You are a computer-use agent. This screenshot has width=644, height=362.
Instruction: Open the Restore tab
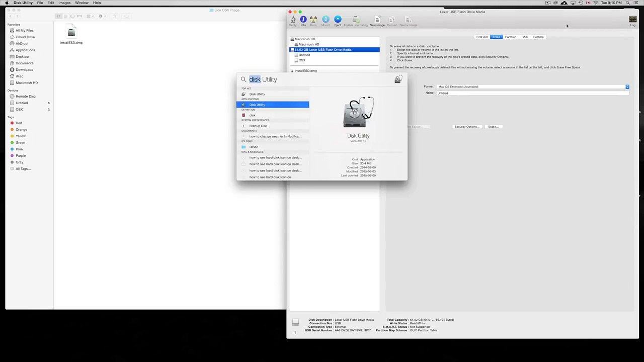pos(538,37)
